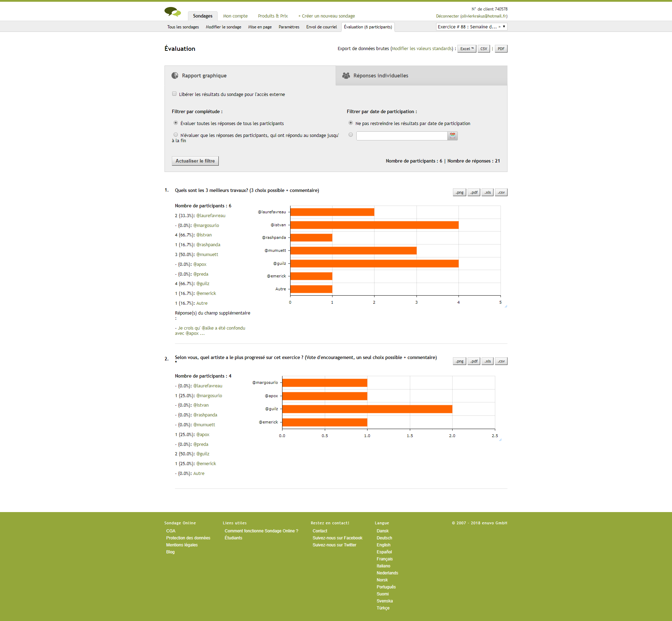This screenshot has width=672, height=621.
Task: Open the Paramètres submenu item
Action: click(289, 27)
